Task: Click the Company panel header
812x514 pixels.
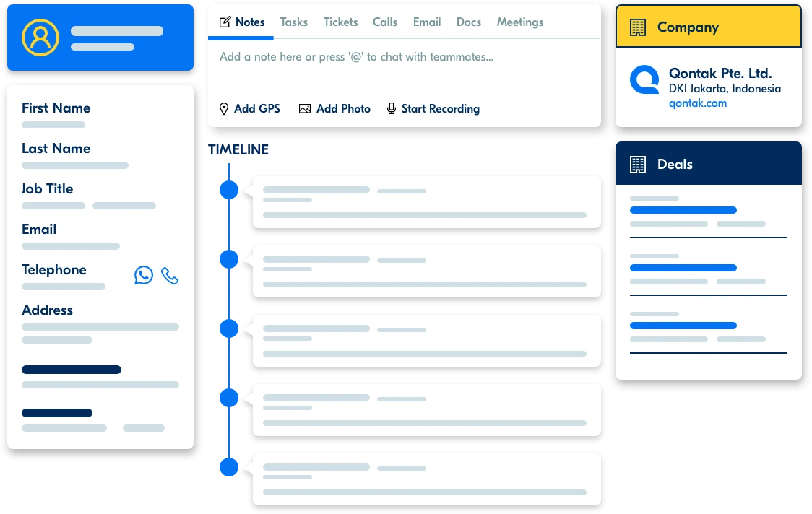Action: [x=709, y=27]
